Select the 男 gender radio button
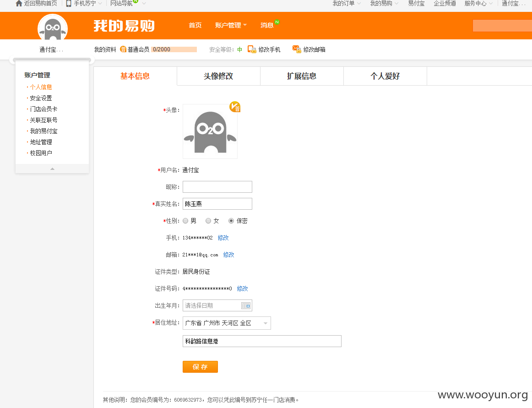The height and width of the screenshot is (408, 532). click(185, 221)
